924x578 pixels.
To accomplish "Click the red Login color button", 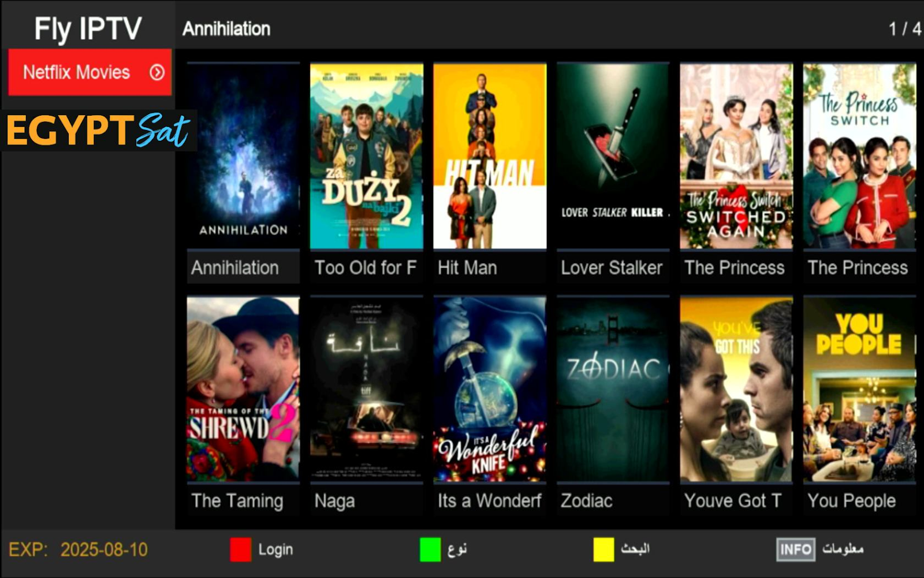I will coord(240,549).
